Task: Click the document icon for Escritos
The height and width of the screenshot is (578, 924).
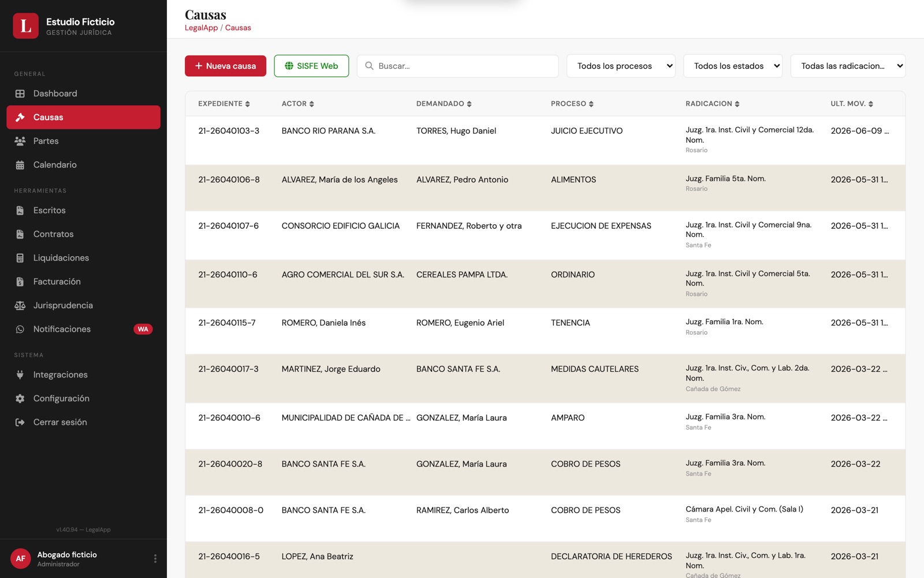Action: 20,210
